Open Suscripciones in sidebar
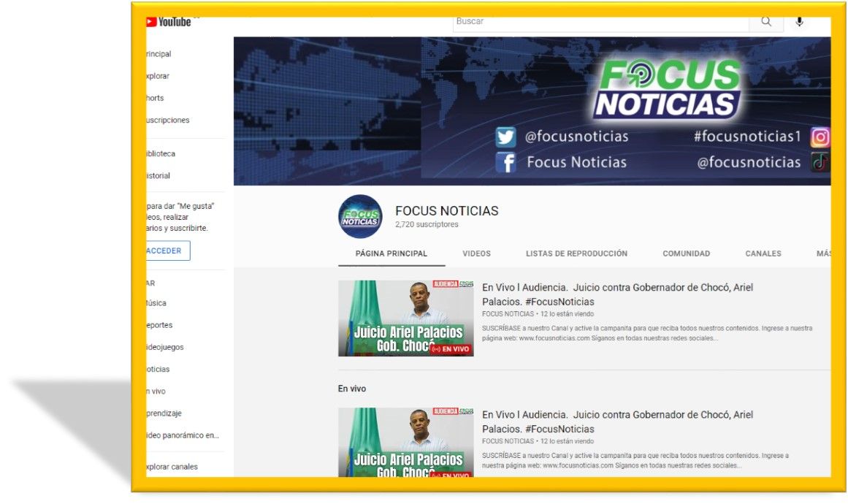Screen dimensions: 848x504 168,120
